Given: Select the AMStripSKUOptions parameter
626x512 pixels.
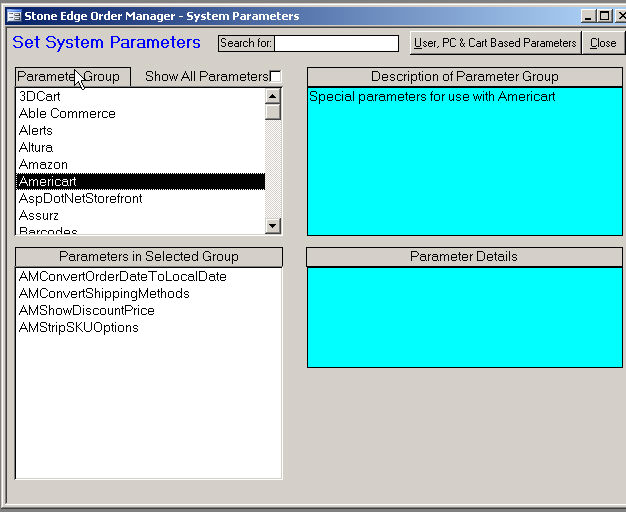Looking at the screenshot, I should click(149, 328).
